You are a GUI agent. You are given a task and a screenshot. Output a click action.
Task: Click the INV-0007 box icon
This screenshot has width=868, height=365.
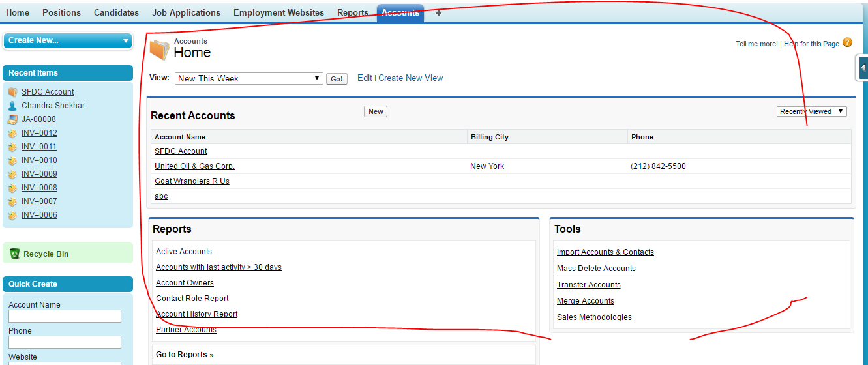(12, 201)
